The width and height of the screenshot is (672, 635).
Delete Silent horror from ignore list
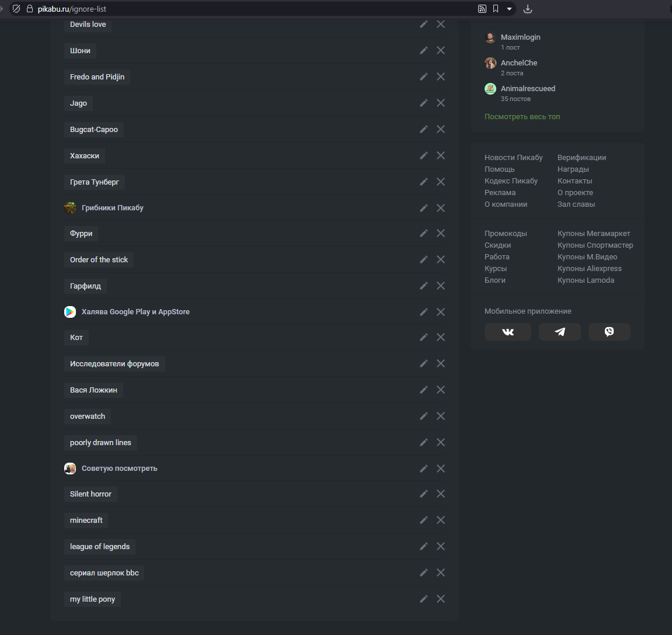[441, 494]
